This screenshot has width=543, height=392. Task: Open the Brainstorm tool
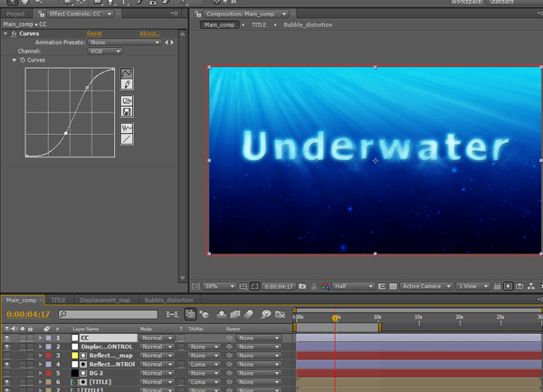[266, 314]
